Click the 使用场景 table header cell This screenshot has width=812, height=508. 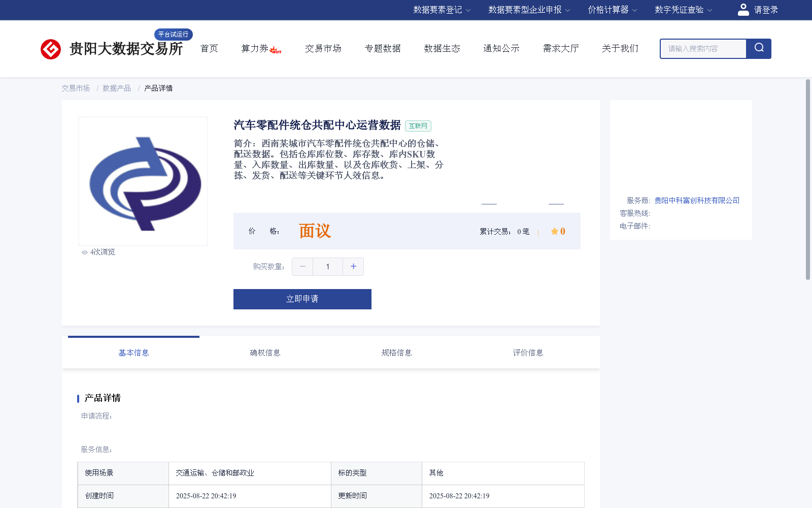pyautogui.click(x=123, y=473)
